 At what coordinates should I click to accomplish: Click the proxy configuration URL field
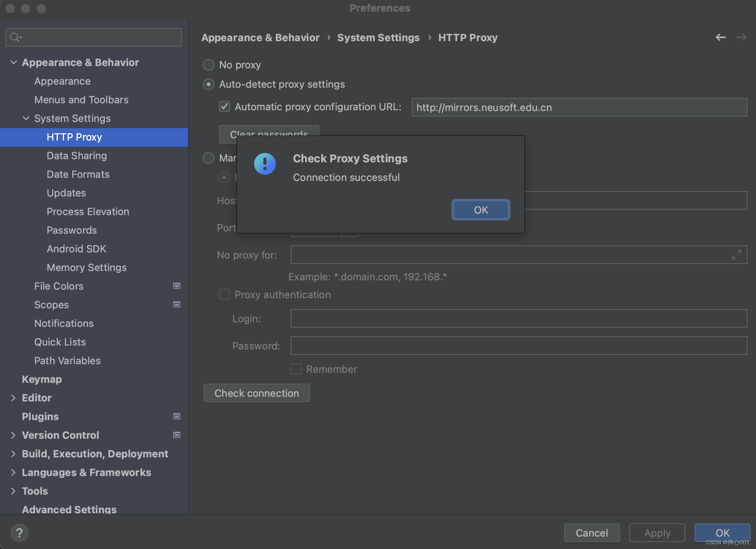pos(579,107)
